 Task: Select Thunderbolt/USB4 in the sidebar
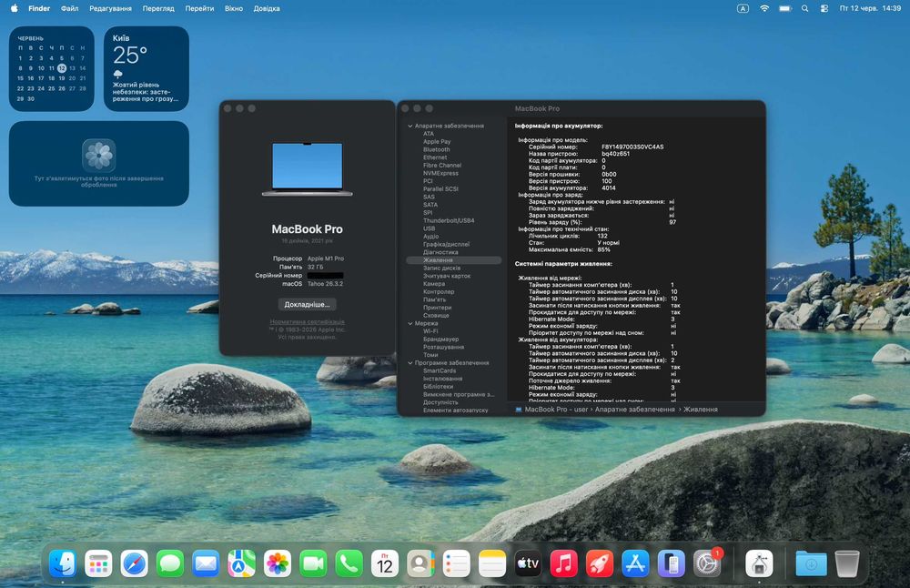449,220
